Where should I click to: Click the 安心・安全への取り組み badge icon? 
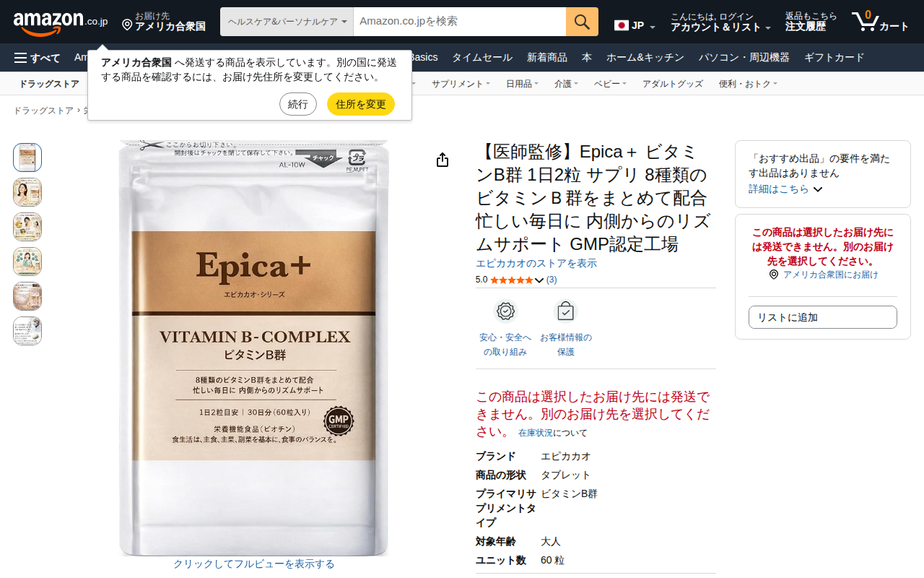coord(505,311)
